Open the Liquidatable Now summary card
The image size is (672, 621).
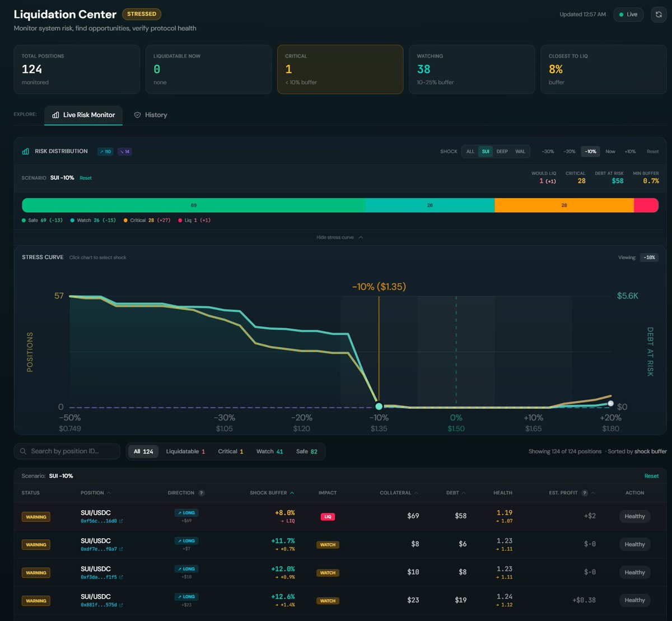pyautogui.click(x=208, y=69)
